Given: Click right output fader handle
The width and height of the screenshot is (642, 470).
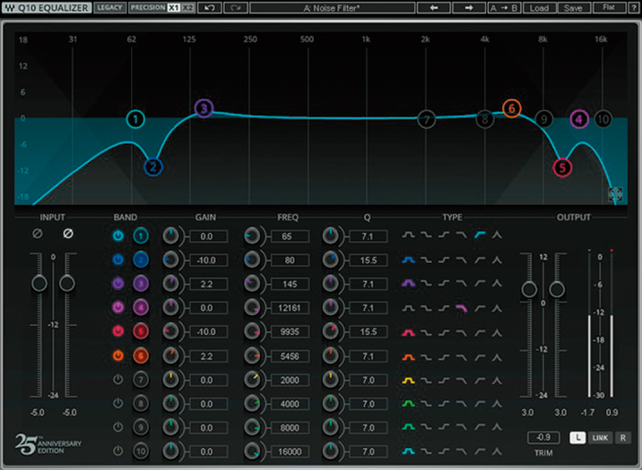Looking at the screenshot, I should click(x=557, y=289).
